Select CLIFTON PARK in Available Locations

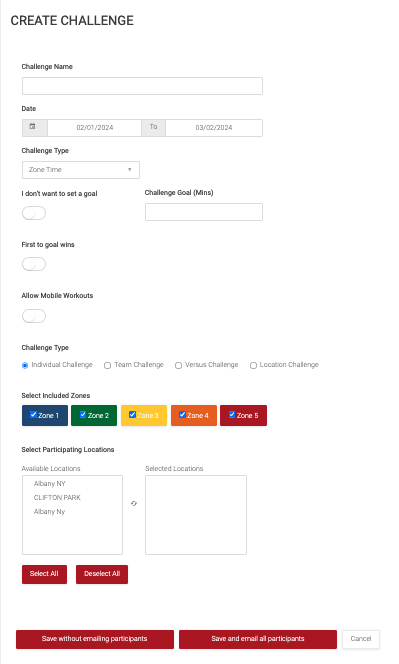pyautogui.click(x=57, y=498)
